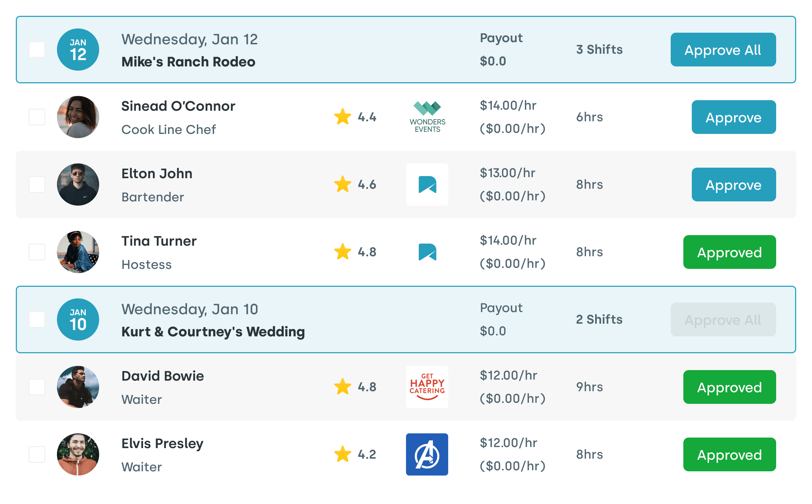
Task: Approve Sinead O'Connor's shift
Action: 734,117
